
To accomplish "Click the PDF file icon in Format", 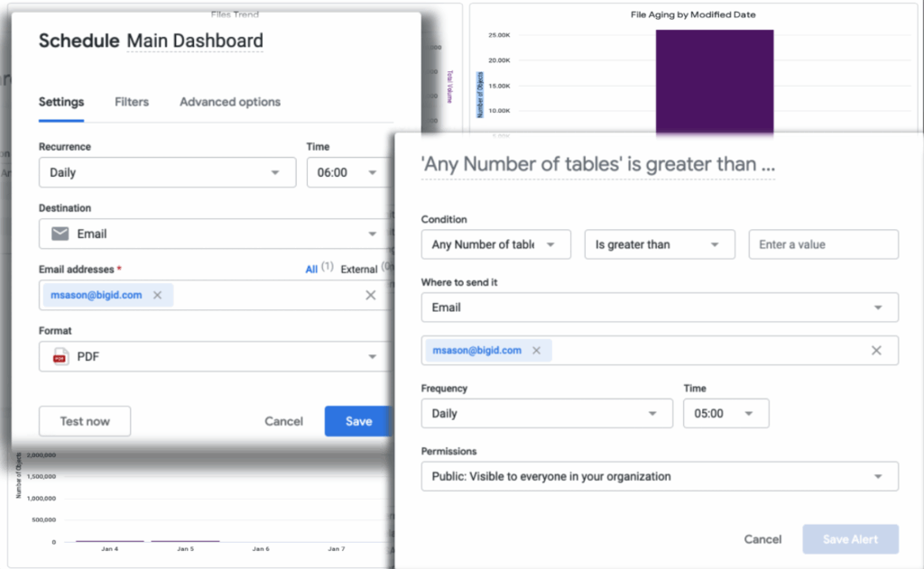I will pyautogui.click(x=60, y=357).
